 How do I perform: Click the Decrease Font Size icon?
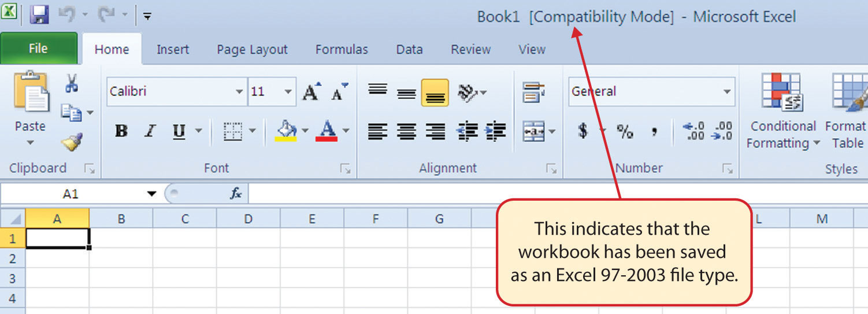(x=340, y=91)
